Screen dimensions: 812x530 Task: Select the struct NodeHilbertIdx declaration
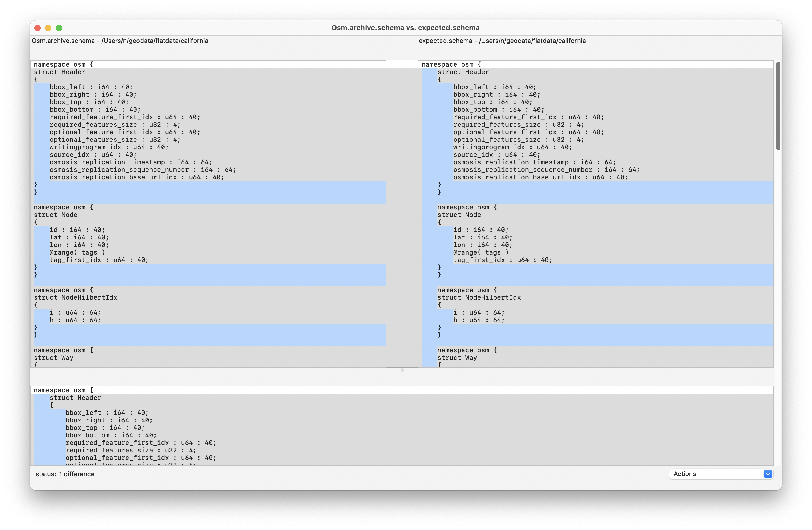(x=75, y=297)
